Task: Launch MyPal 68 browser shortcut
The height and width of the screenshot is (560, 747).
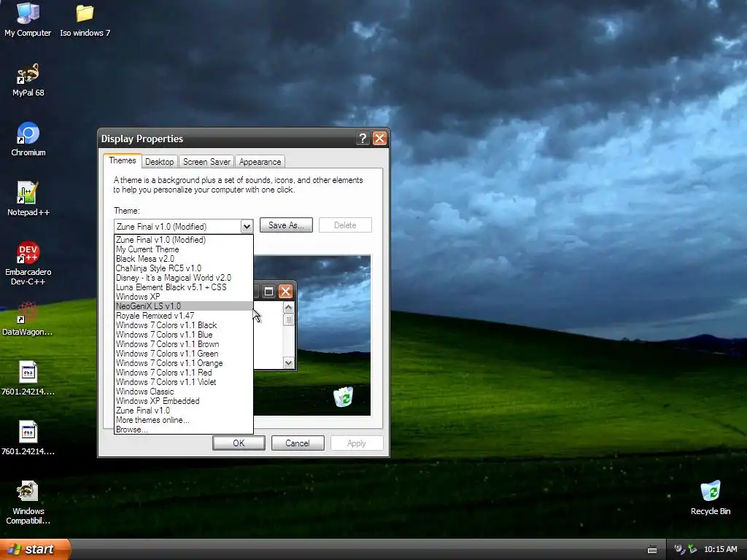Action: pos(28,80)
